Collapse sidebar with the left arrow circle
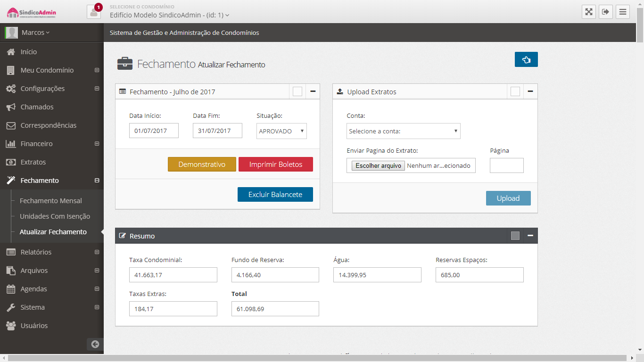Image resolution: width=644 pixels, height=362 pixels. point(95,344)
